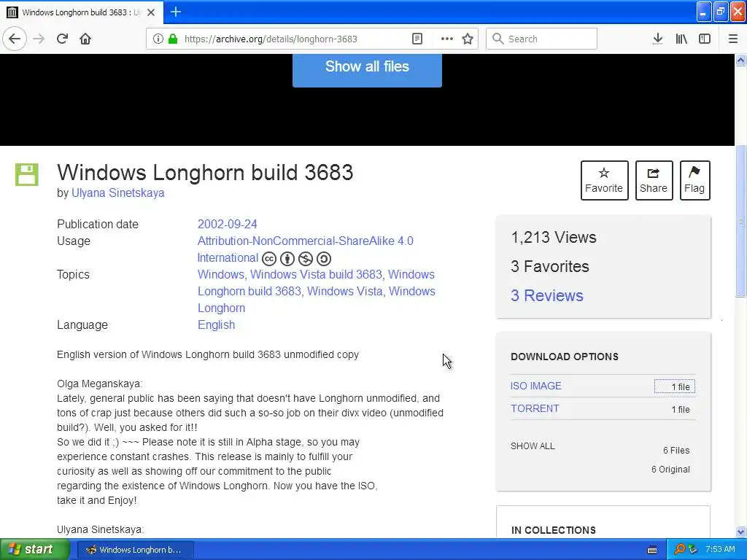
Task: Click the 6 Original files entry
Action: (670, 470)
